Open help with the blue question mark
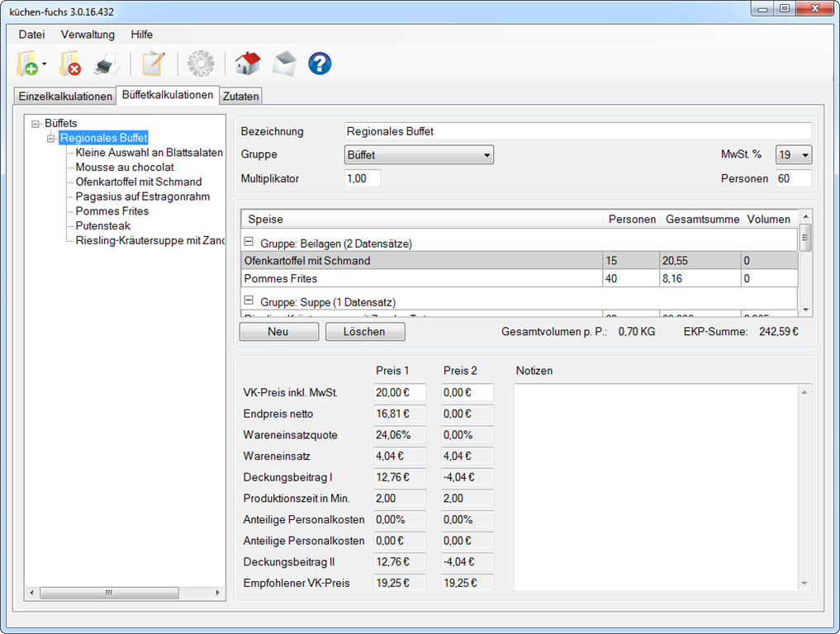 pyautogui.click(x=320, y=64)
